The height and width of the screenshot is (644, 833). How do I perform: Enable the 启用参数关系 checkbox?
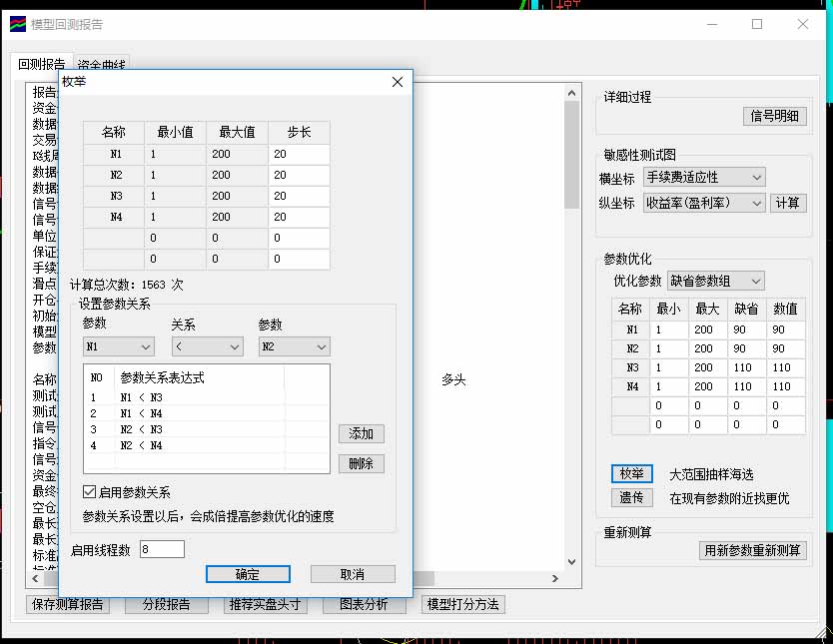click(x=90, y=492)
